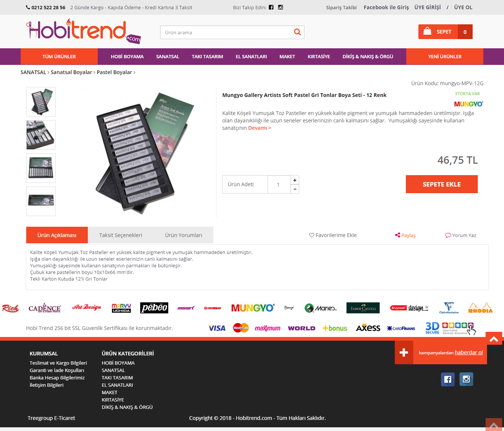The height and width of the screenshot is (431, 504).
Task: Add to favorites with heart icon
Action: click(311, 235)
